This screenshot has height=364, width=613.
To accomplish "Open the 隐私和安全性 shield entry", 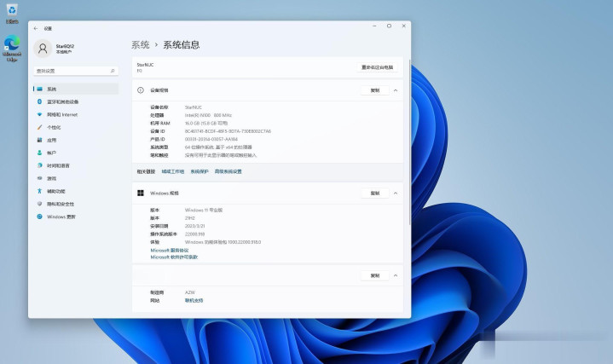I will [x=76, y=204].
